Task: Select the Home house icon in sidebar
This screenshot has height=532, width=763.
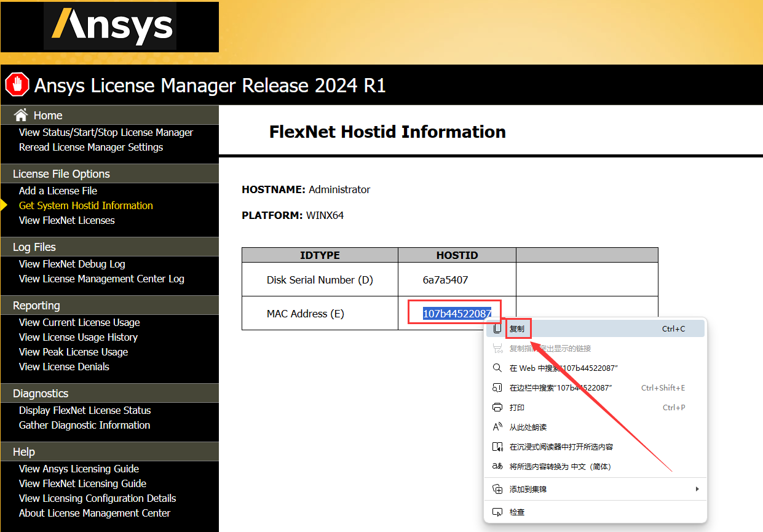Action: (x=21, y=114)
